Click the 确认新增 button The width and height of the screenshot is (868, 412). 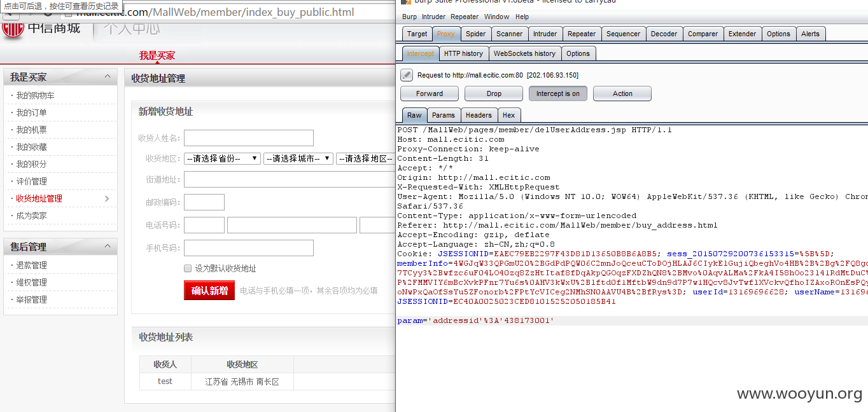pyautogui.click(x=209, y=291)
